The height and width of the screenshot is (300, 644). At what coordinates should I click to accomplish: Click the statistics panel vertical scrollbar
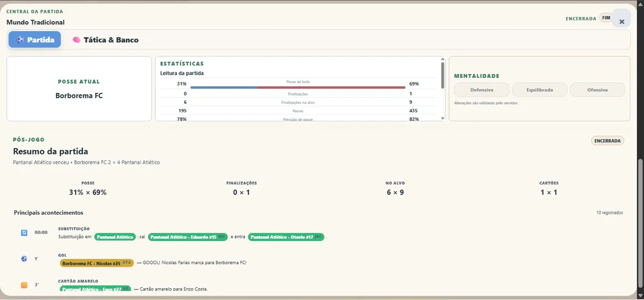tap(443, 75)
